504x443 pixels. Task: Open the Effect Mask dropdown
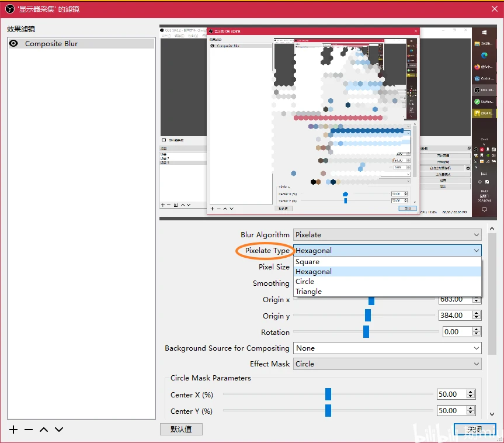click(x=387, y=364)
